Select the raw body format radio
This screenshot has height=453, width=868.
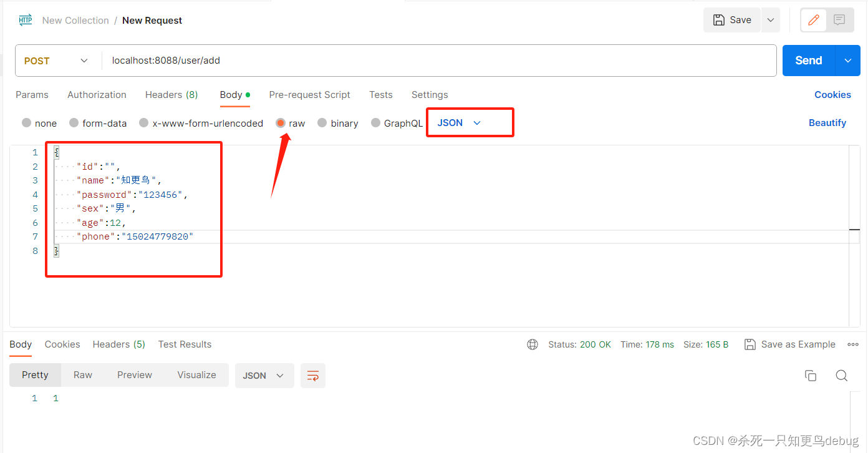pos(281,123)
